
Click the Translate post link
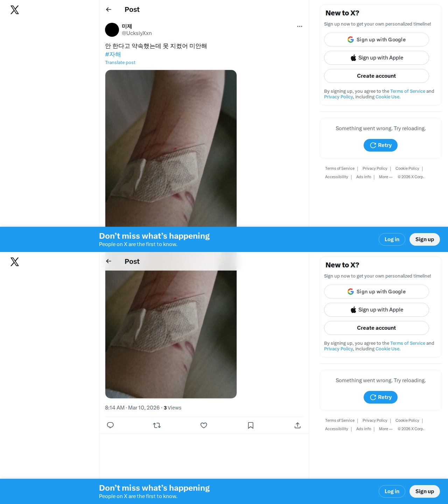point(120,62)
